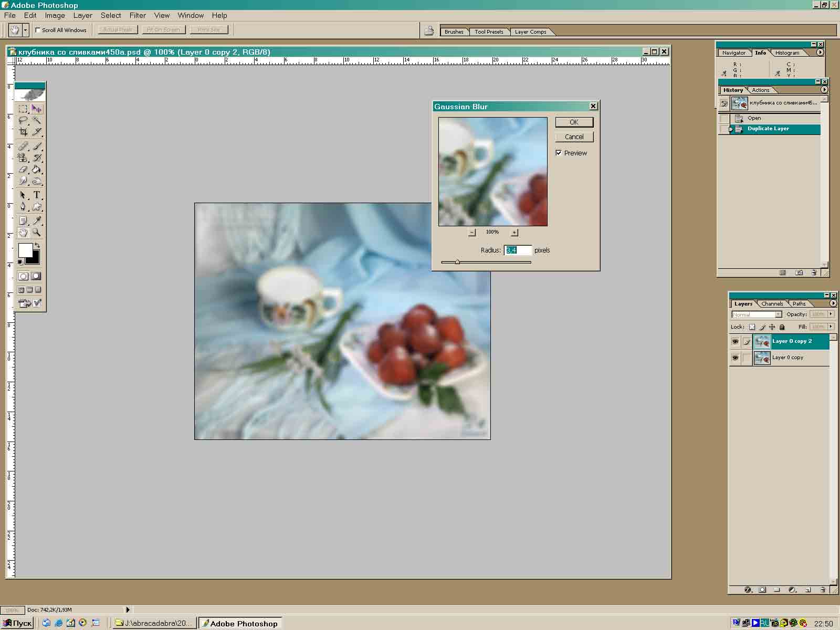Cancel the Gaussian Blur dialog
Image resolution: width=840 pixels, height=630 pixels.
click(x=574, y=137)
